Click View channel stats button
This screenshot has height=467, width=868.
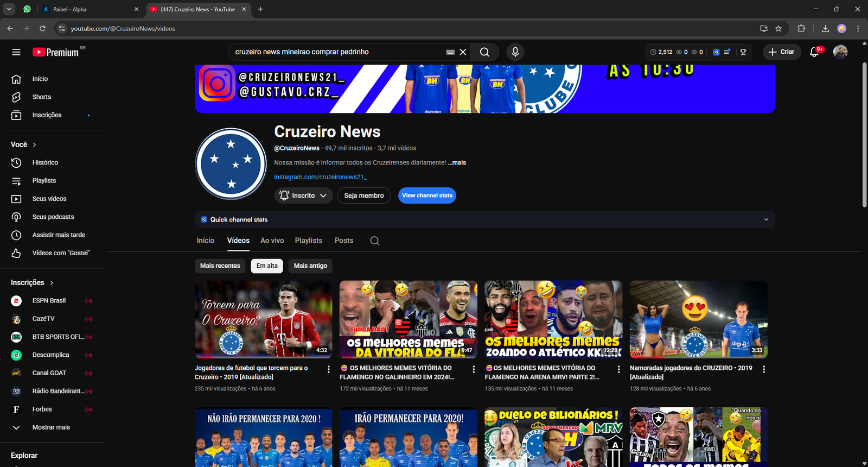427,195
